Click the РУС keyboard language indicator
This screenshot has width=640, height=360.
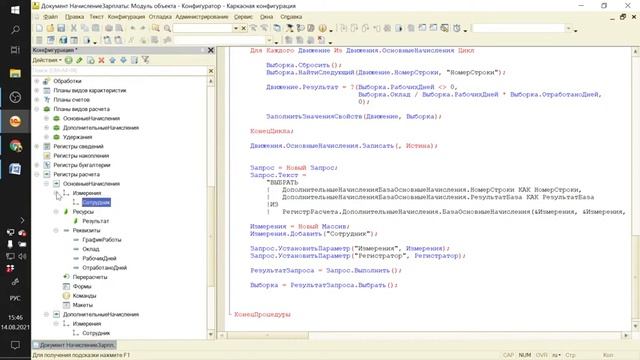pyautogui.click(x=15, y=298)
